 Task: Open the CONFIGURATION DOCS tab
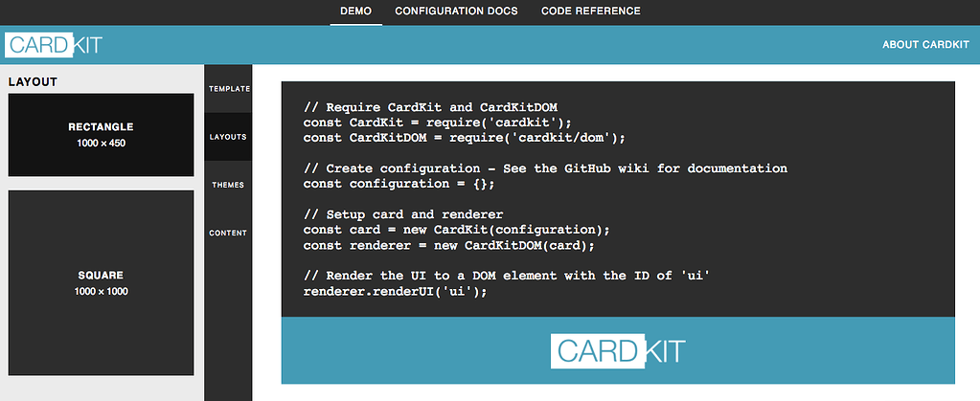coord(456,11)
